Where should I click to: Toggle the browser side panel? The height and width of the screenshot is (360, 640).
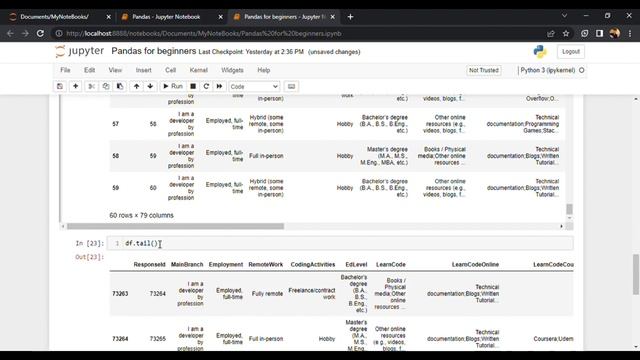pyautogui.click(x=599, y=33)
